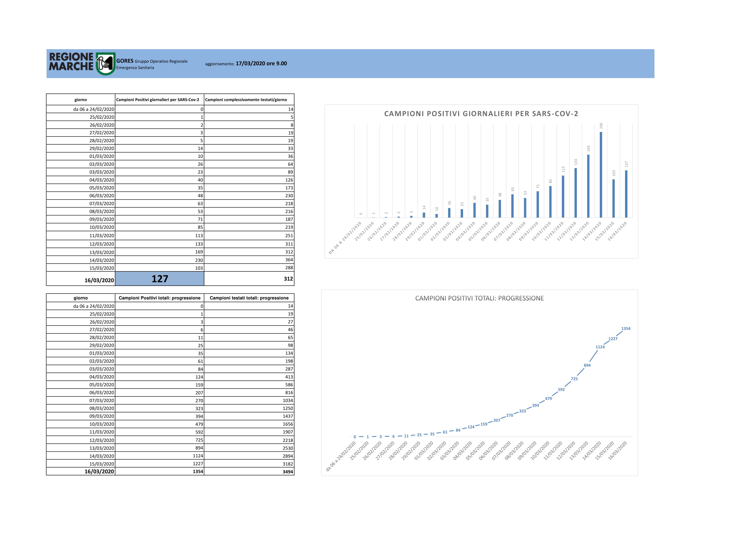Select the 1354 data label on line chart
Viewport: 756px width, 535px height.
626,328
